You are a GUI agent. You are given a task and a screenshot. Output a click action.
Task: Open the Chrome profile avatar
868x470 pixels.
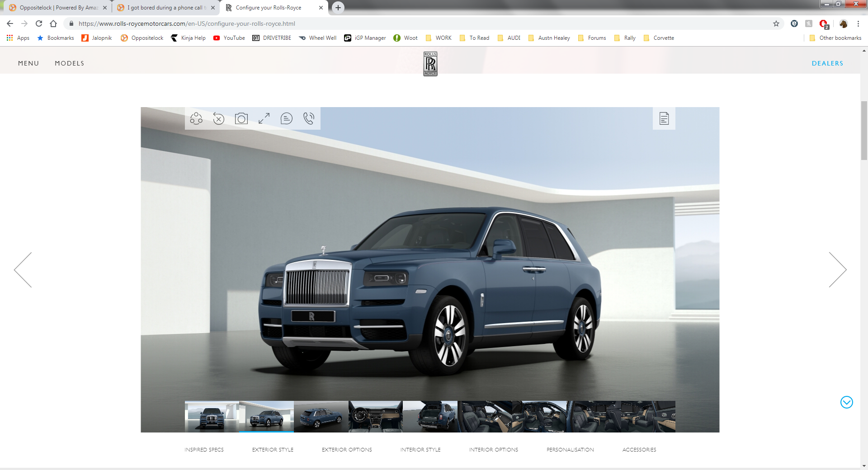(843, 23)
